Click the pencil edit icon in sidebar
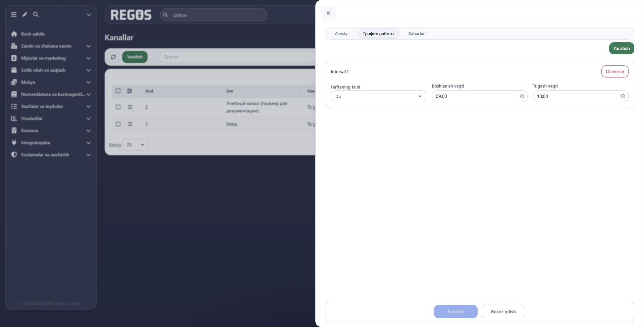This screenshot has height=327, width=644. (x=25, y=14)
